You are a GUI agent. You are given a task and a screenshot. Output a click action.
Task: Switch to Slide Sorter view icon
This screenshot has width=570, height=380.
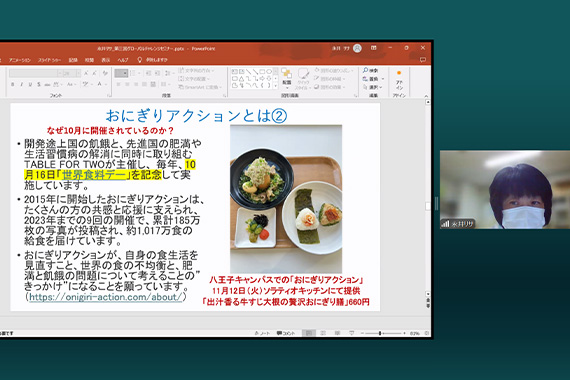323,333
